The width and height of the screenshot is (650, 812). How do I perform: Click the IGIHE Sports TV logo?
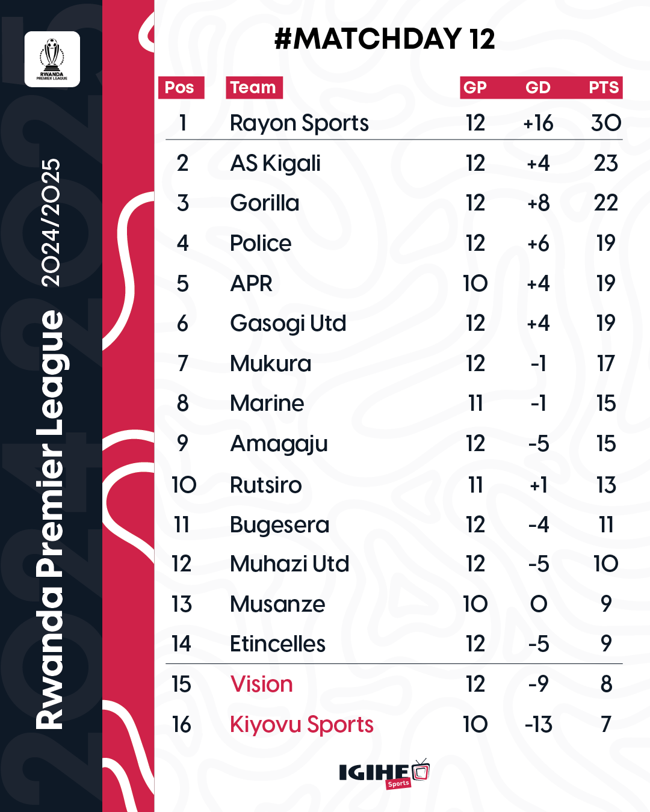click(384, 774)
